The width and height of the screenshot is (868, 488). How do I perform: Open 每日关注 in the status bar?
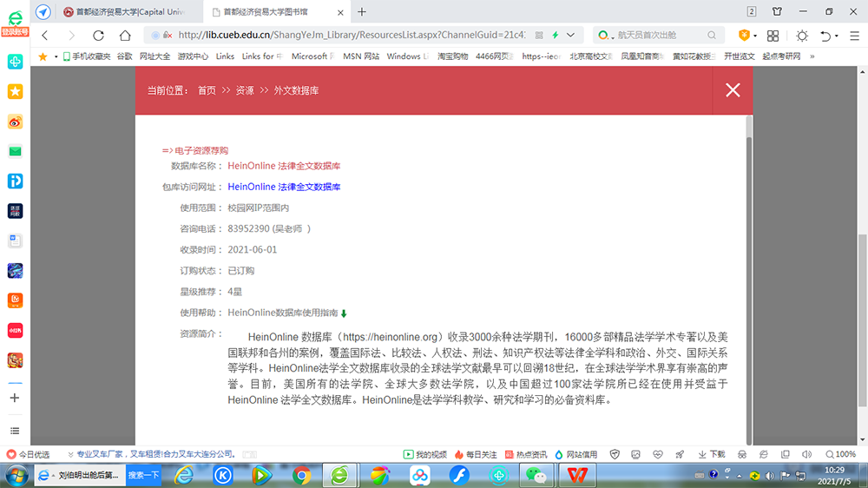coord(476,454)
